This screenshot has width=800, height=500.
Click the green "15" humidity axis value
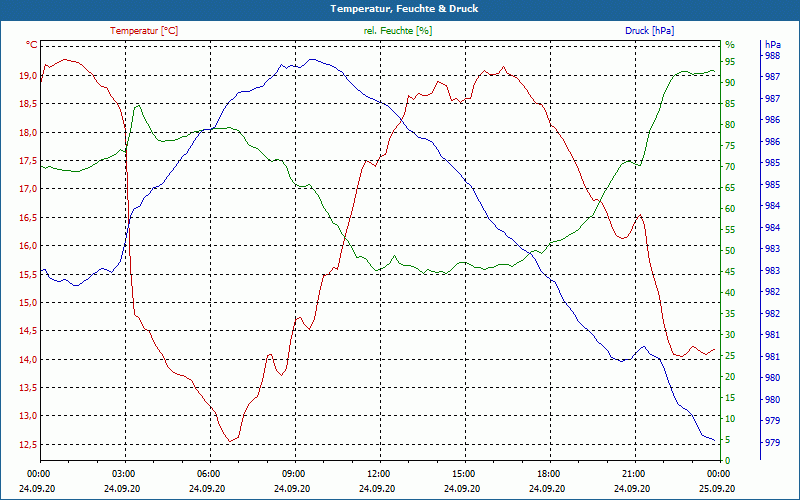click(730, 398)
